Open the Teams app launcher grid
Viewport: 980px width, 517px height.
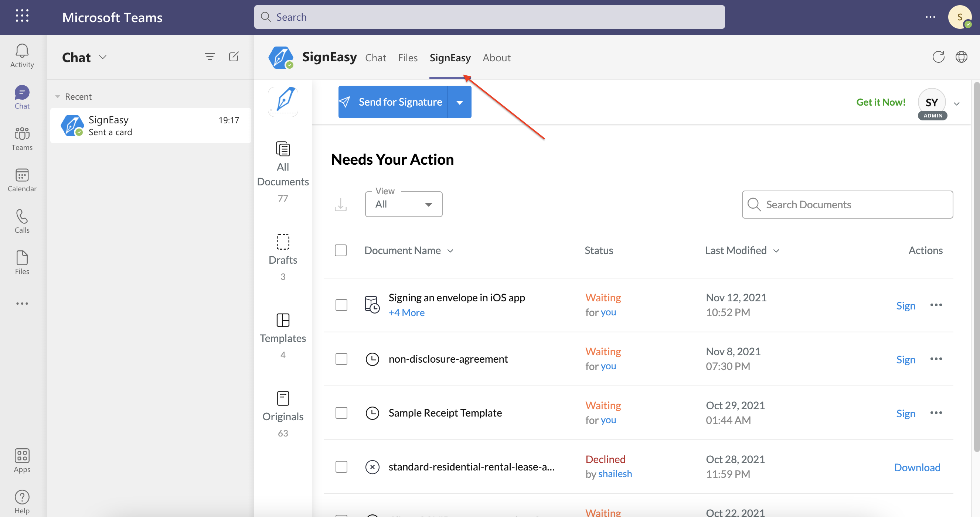pos(22,16)
